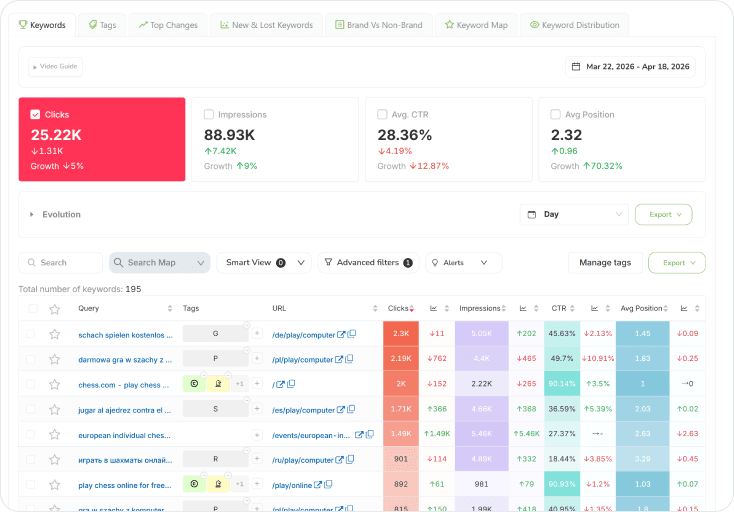Click the purple 5.46K impressions heat cell
The width and height of the screenshot is (734, 512).
pyautogui.click(x=481, y=434)
